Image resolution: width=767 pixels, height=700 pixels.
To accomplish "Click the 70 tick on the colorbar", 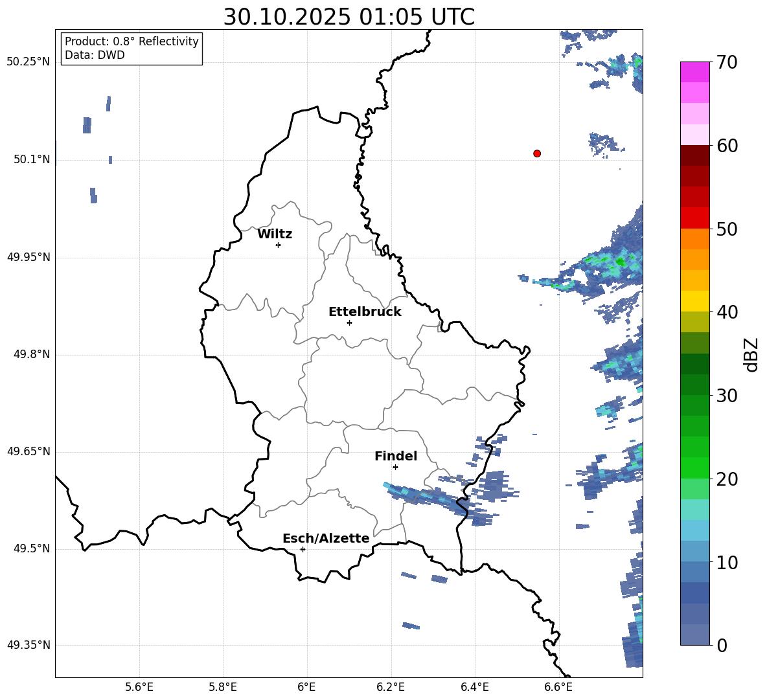I will coord(727,62).
